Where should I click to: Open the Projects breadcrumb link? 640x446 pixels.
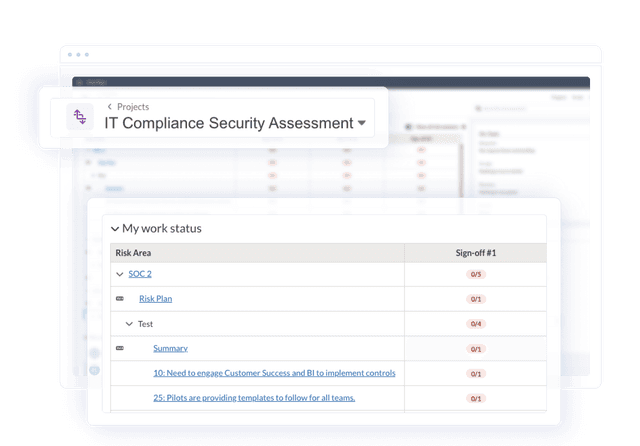133,107
